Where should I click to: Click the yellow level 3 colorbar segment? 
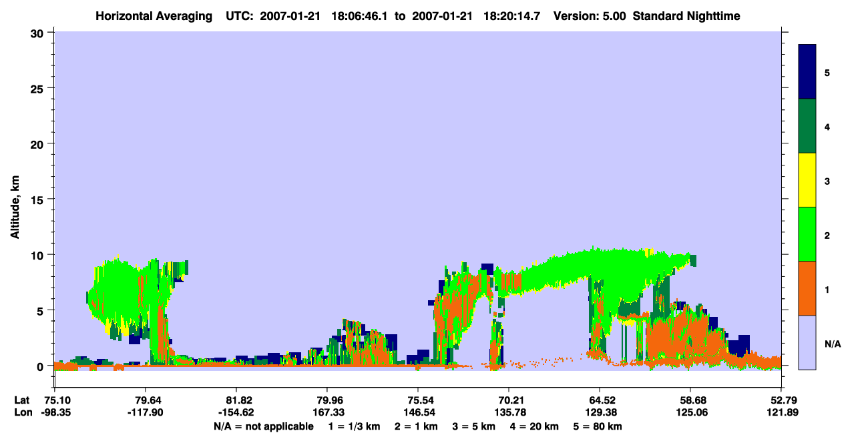tap(807, 180)
